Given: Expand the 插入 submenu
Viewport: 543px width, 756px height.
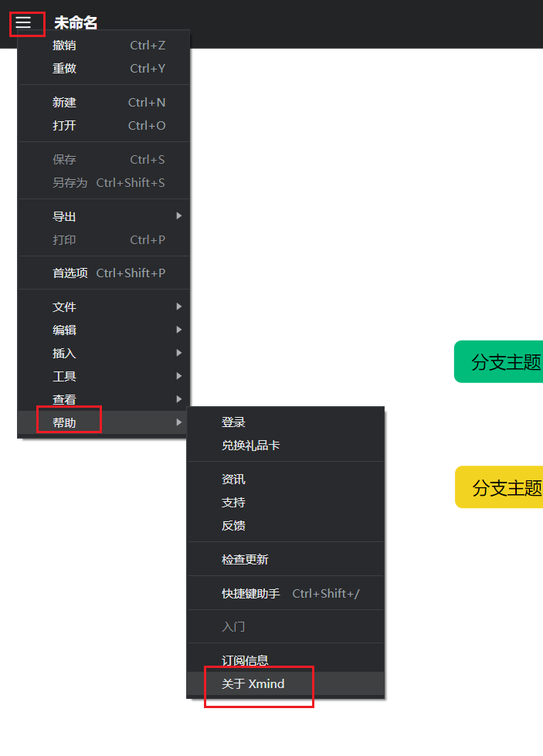Looking at the screenshot, I should [x=104, y=353].
